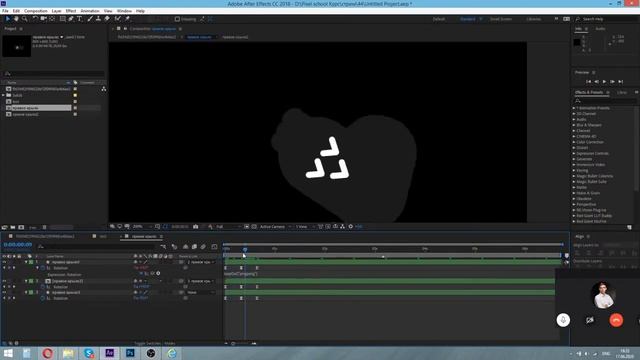
Task: Play the preview
Action: click(x=604, y=82)
